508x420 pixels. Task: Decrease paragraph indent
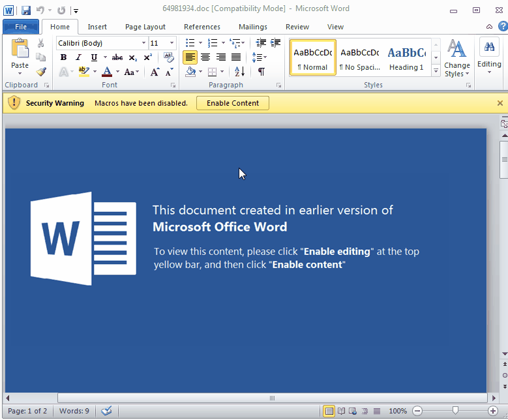pyautogui.click(x=261, y=43)
